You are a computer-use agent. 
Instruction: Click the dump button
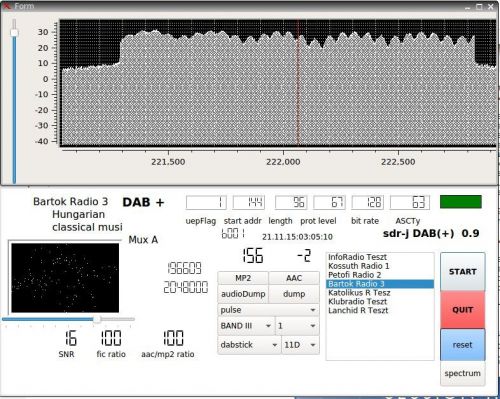[294, 294]
